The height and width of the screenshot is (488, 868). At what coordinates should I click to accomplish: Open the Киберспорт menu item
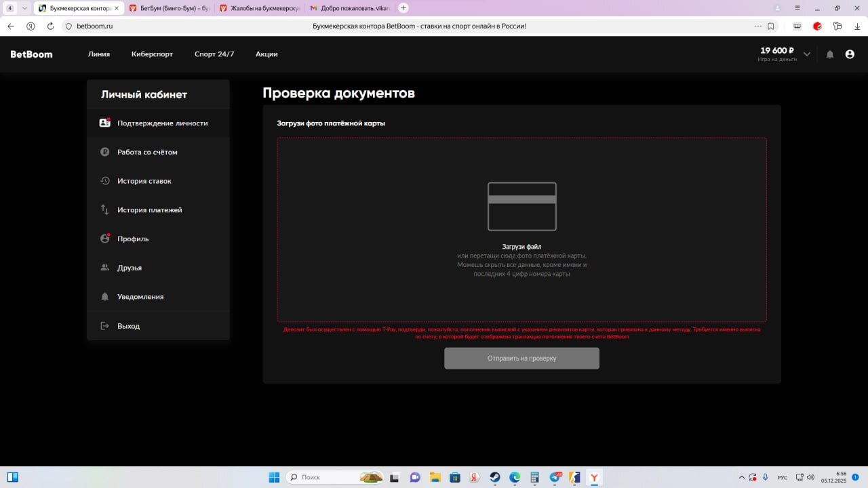coord(152,54)
